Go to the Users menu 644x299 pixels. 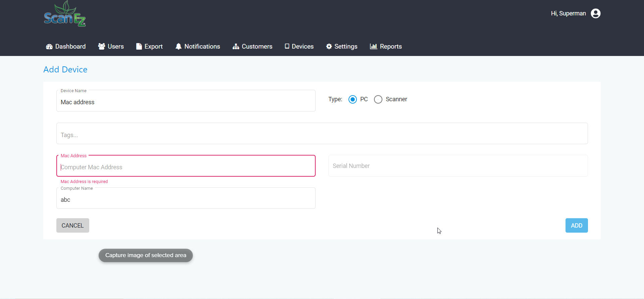tap(116, 47)
